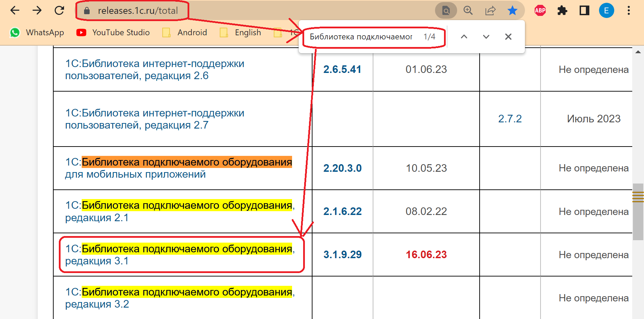Open Библиотека подключаемого оборудования, редакция 2.1
Image resolution: width=644 pixels, height=319 pixels.
(180, 212)
